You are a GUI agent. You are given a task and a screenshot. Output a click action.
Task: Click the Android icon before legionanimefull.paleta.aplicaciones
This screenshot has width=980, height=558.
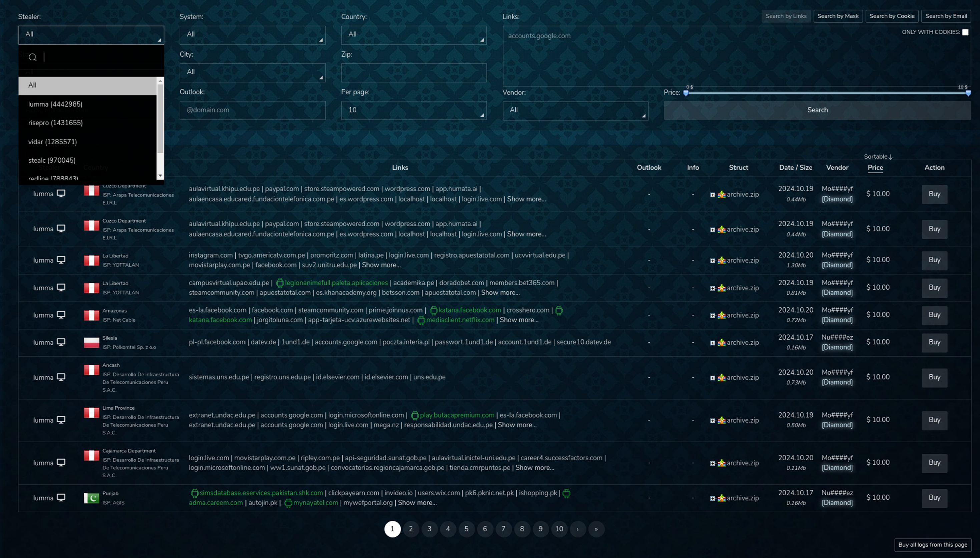pyautogui.click(x=280, y=283)
